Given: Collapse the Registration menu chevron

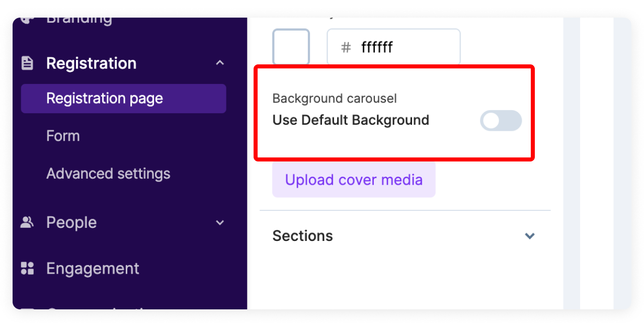Looking at the screenshot, I should (219, 63).
